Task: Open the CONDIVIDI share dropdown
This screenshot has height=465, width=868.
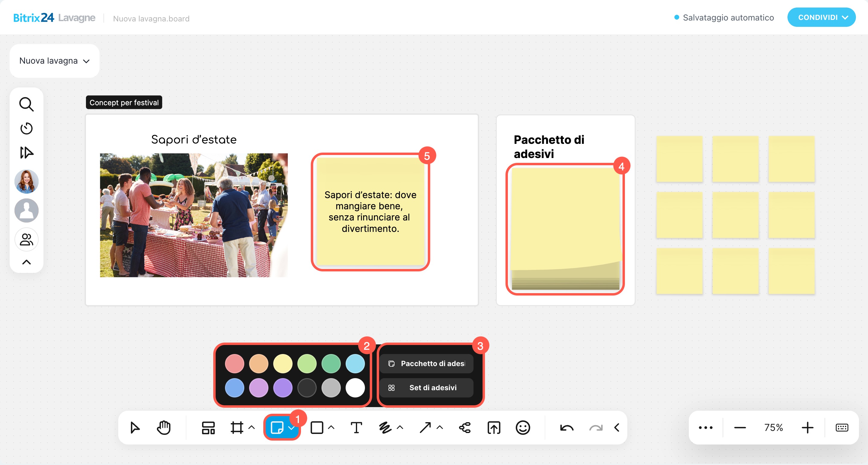Action: coord(821,17)
